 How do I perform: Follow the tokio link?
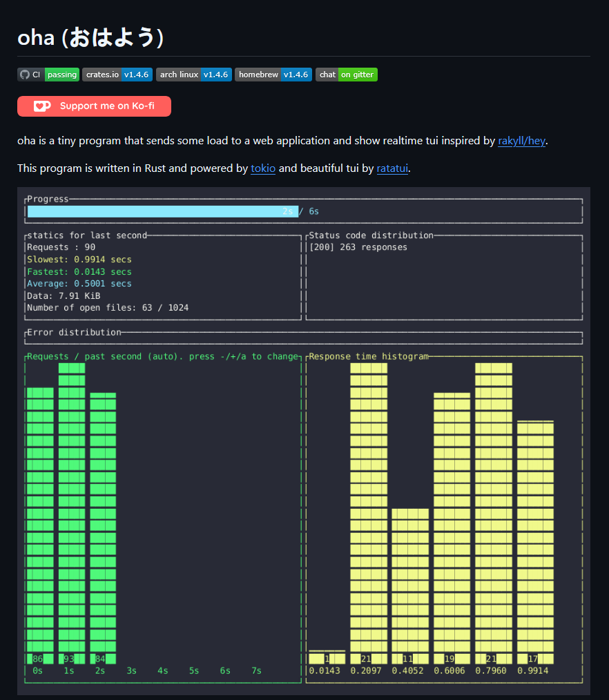click(x=263, y=168)
